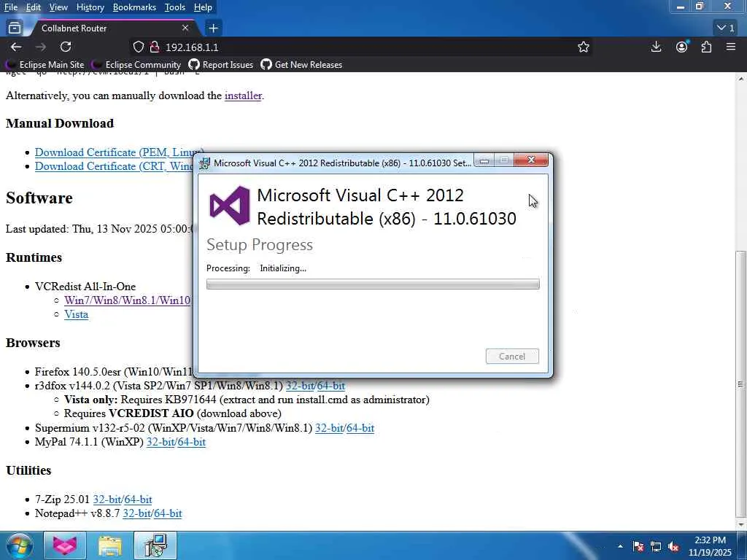Open the Bookmarks menu
Screen dimensions: 747x560
(x=134, y=7)
